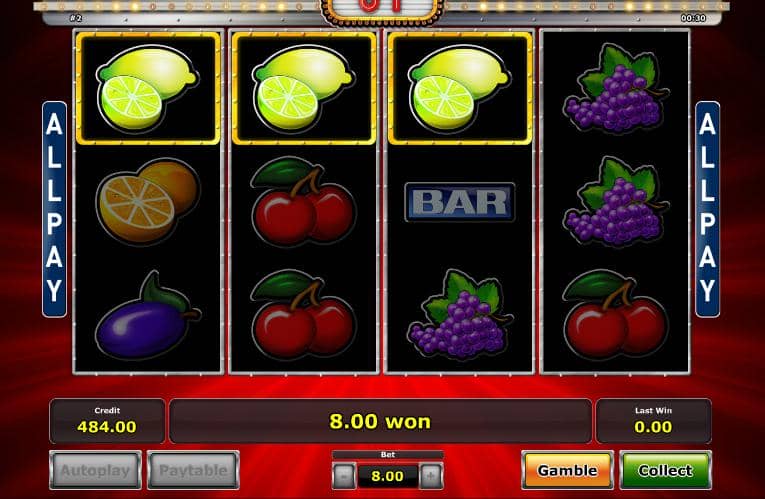
Task: Open the Paytable
Action: (193, 470)
